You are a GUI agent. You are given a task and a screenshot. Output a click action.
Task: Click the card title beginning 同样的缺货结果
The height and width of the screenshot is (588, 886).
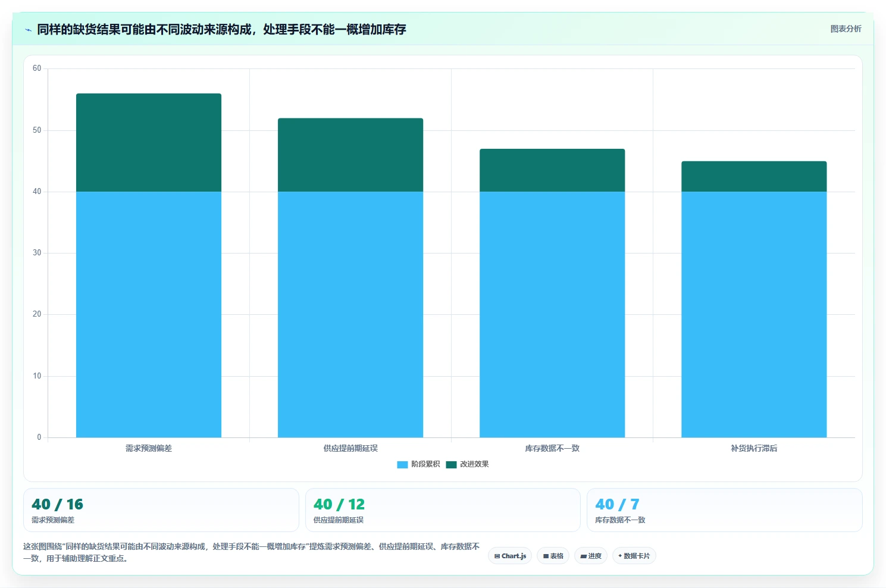coord(221,29)
